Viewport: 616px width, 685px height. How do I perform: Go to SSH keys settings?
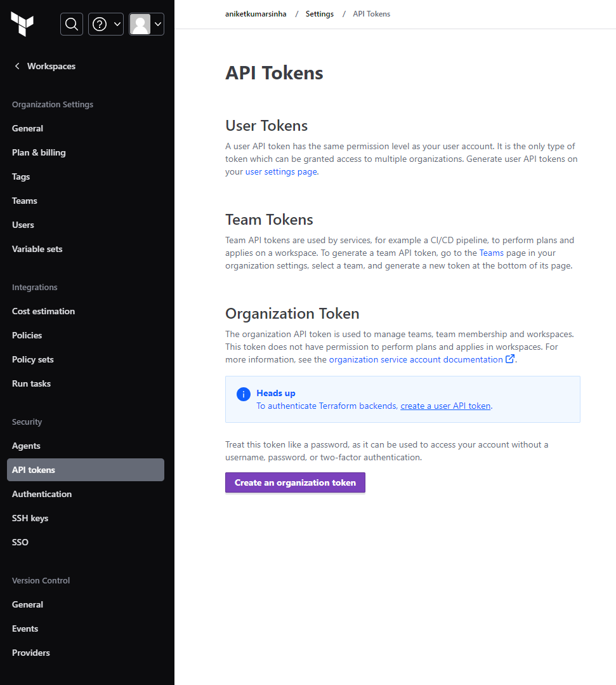[x=30, y=518]
